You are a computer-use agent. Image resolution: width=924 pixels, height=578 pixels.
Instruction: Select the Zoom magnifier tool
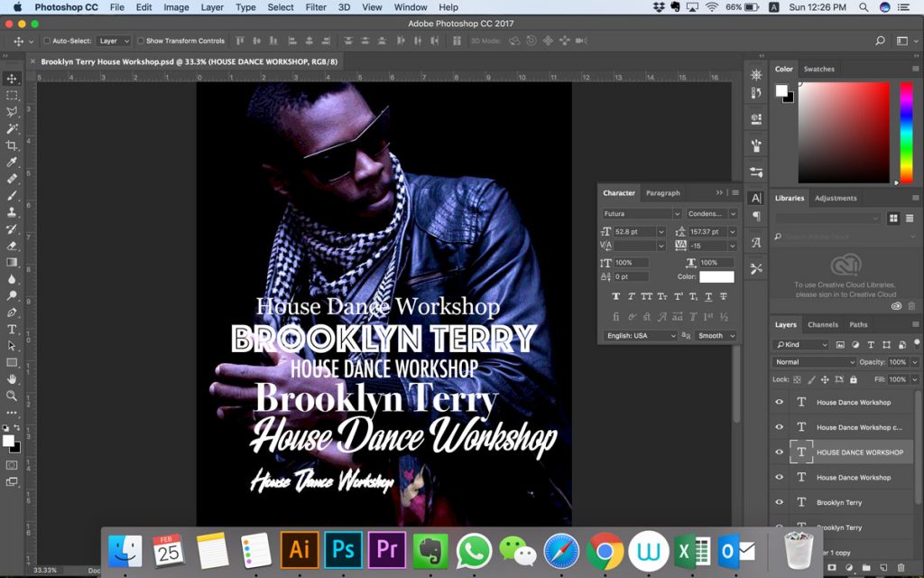tap(12, 395)
